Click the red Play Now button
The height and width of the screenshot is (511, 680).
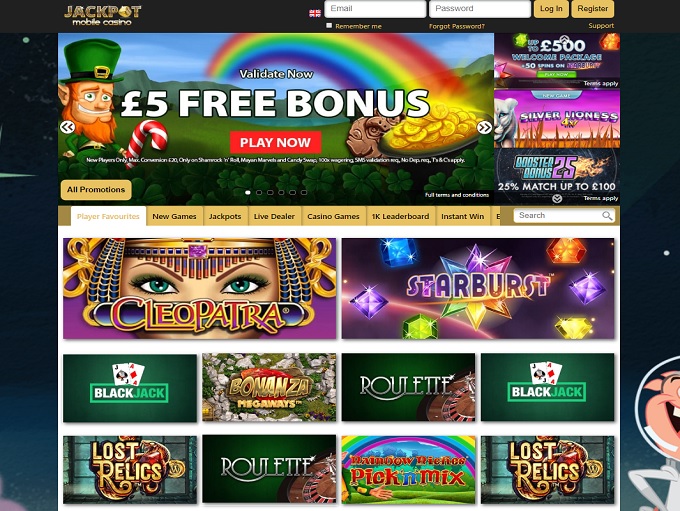[275, 142]
